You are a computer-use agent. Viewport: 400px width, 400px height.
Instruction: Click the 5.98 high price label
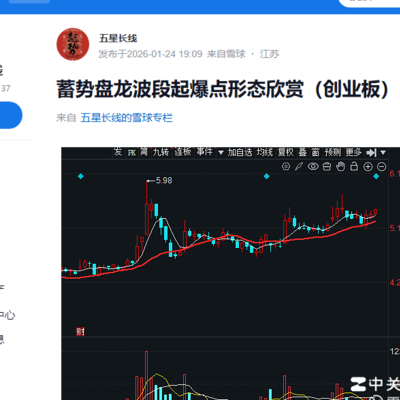click(164, 181)
